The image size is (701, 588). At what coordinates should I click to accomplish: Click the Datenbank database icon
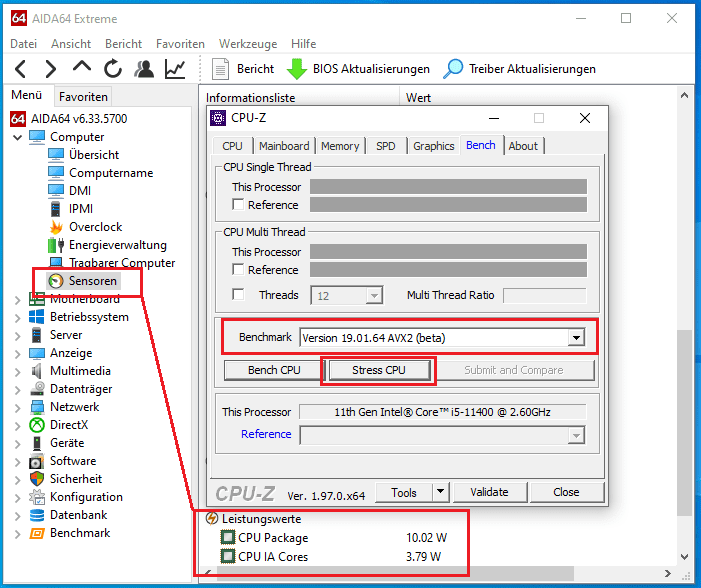[x=37, y=515]
